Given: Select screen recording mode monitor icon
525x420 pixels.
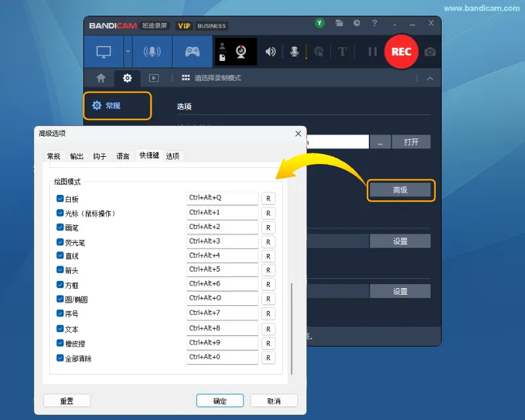Looking at the screenshot, I should [104, 52].
